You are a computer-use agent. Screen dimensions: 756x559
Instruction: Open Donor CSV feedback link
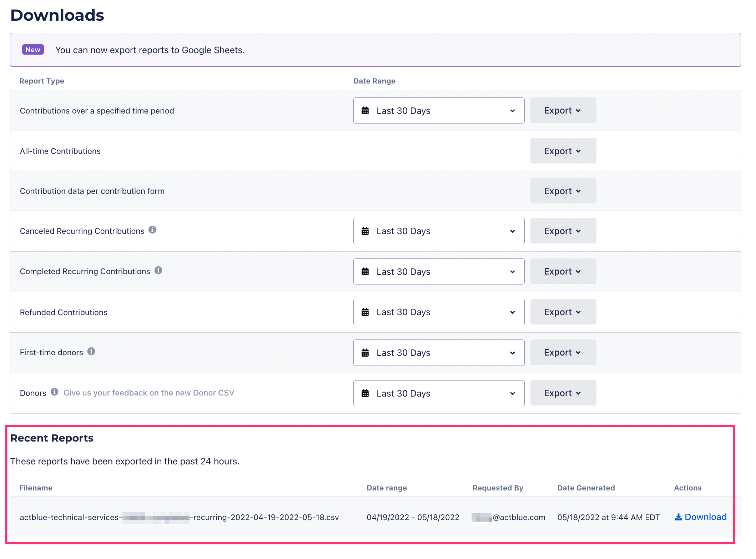tap(148, 393)
